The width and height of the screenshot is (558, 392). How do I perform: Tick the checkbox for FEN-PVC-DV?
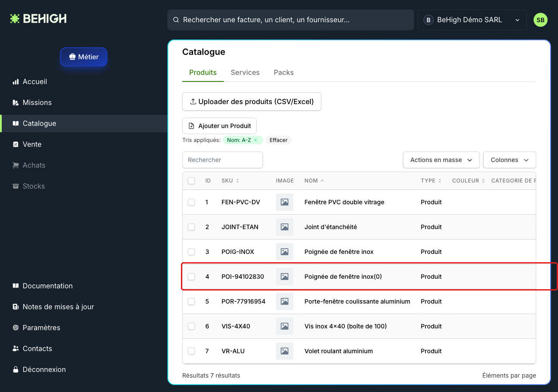click(x=191, y=202)
